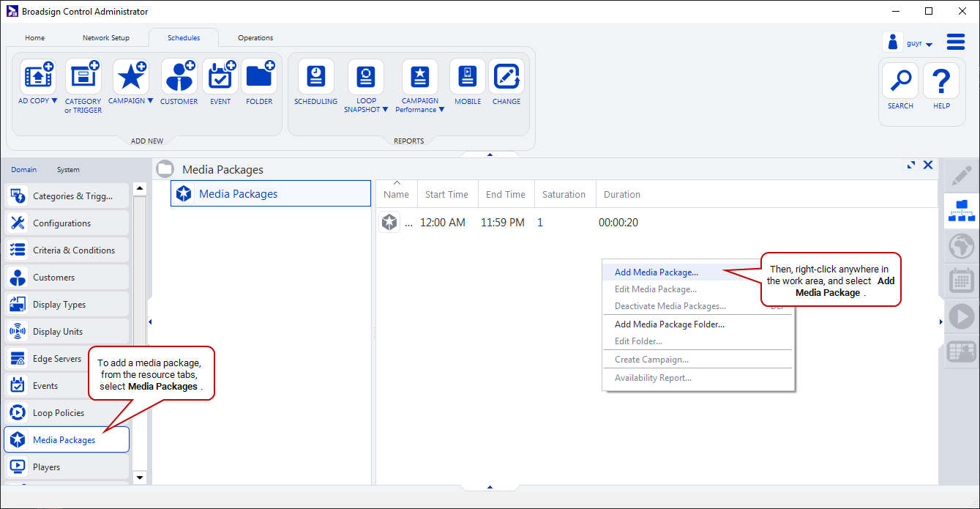980x509 pixels.
Task: Sort by the Name column header
Action: (x=397, y=194)
